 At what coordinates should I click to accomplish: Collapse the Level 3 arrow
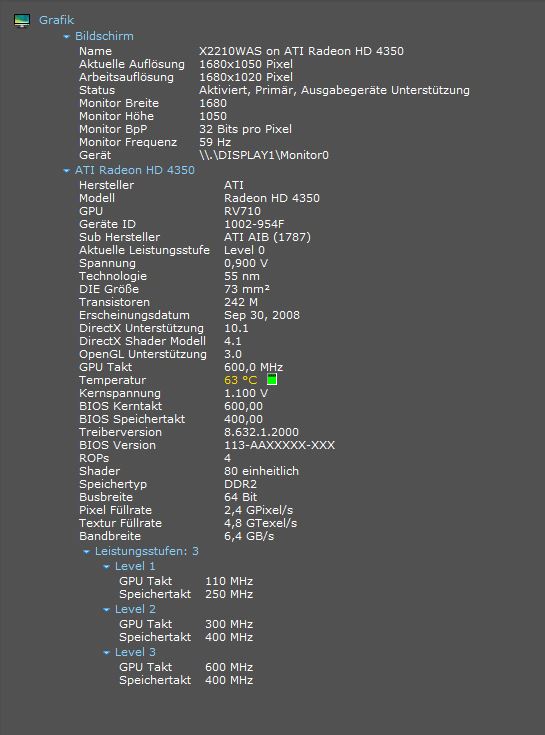(106, 652)
